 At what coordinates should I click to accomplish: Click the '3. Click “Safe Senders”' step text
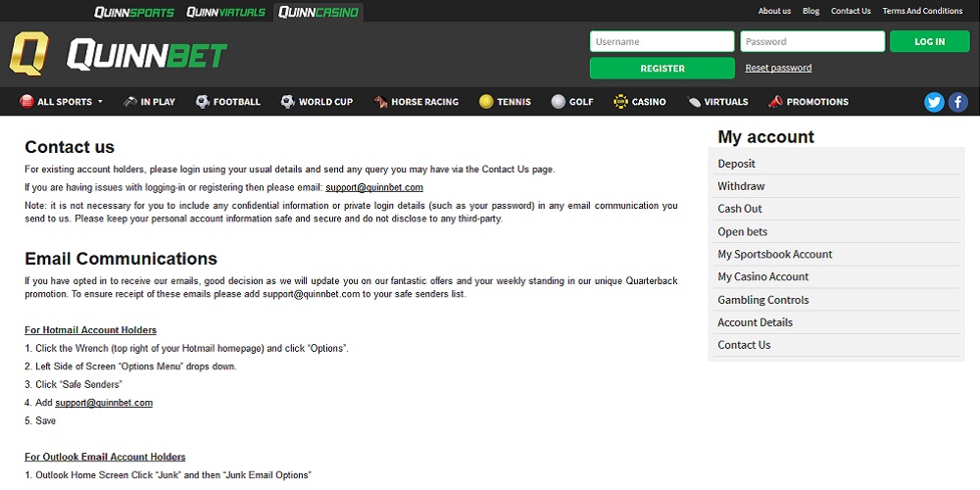(73, 384)
